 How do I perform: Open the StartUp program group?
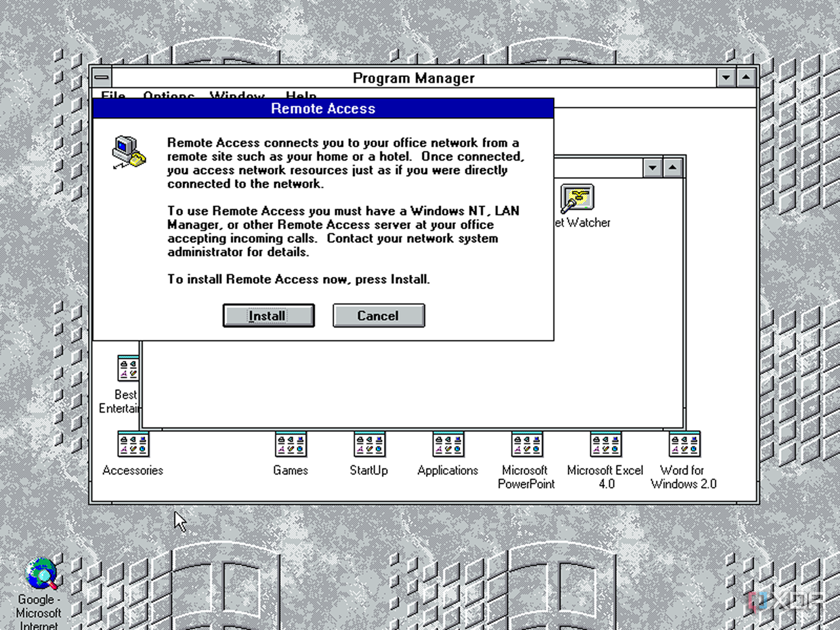(x=369, y=444)
